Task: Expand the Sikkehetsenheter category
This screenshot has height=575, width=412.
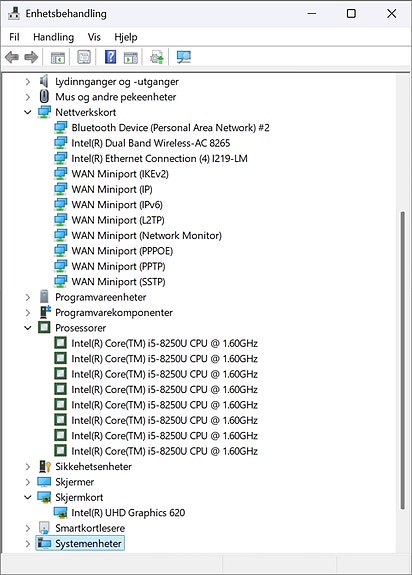Action: pyautogui.click(x=28, y=466)
